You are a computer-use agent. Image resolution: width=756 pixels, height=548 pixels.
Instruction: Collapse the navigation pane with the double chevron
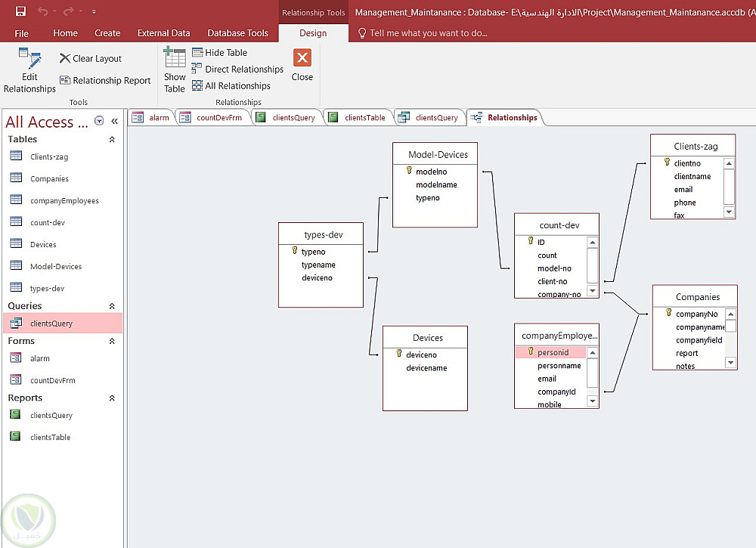point(115,121)
